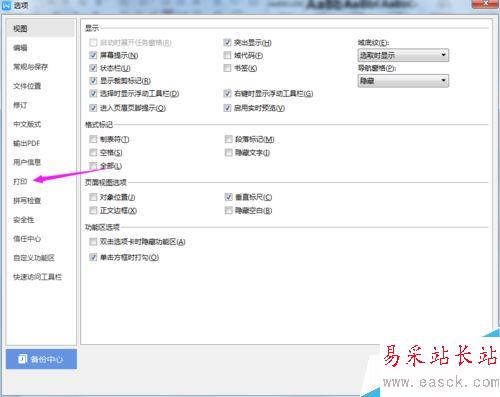Select 视图 in the options sidebar
The height and width of the screenshot is (397, 500).
pos(40,29)
